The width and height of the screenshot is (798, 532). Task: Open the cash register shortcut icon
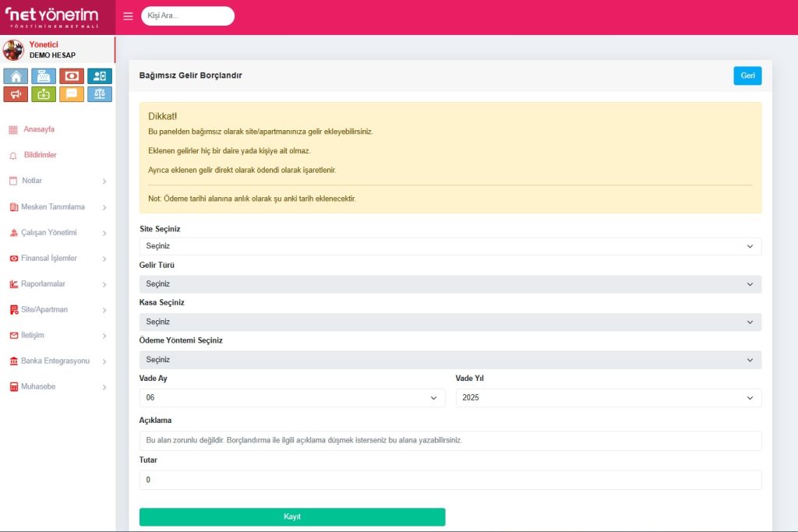(44, 76)
